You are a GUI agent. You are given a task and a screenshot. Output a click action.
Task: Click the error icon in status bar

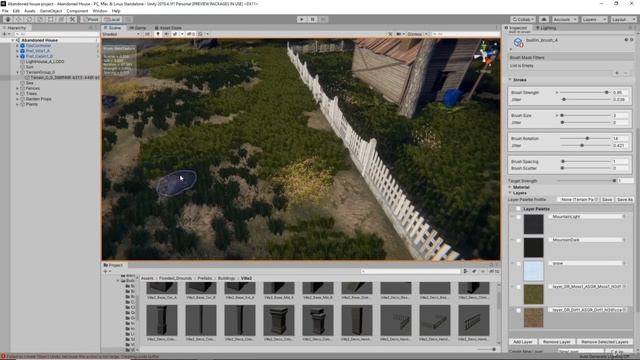(3, 356)
